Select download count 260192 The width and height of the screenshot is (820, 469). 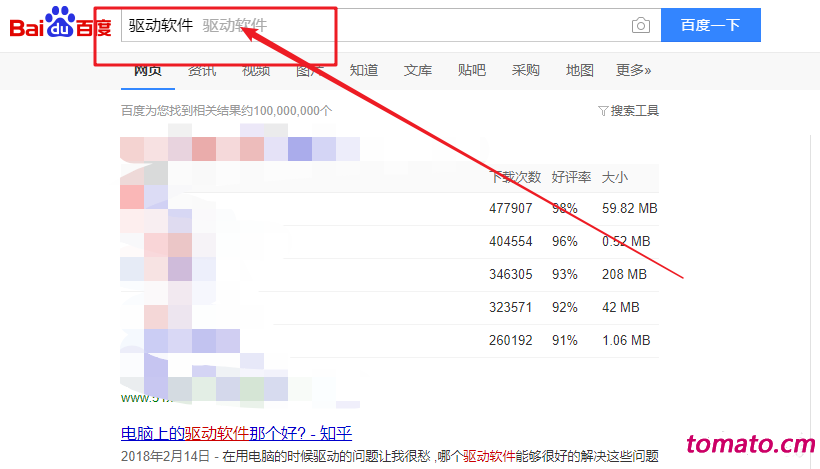[510, 340]
